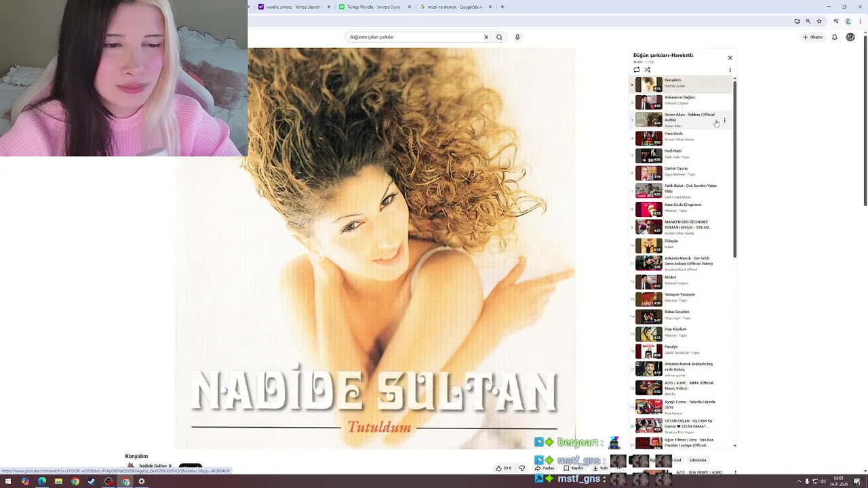Viewport: 868px width, 488px height.
Task: Clear the YouTube search box text
Action: 486,37
